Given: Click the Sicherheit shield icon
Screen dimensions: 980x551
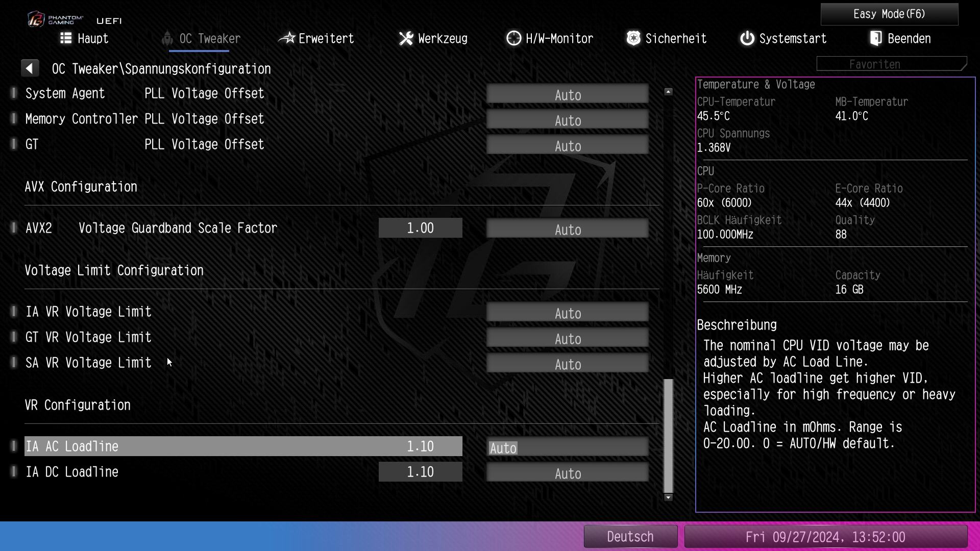Looking at the screenshot, I should 633,38.
